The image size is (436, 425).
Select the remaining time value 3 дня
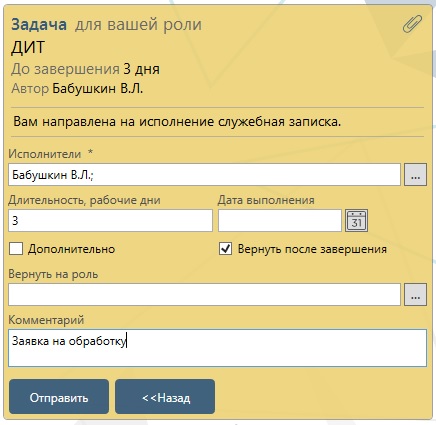click(142, 69)
